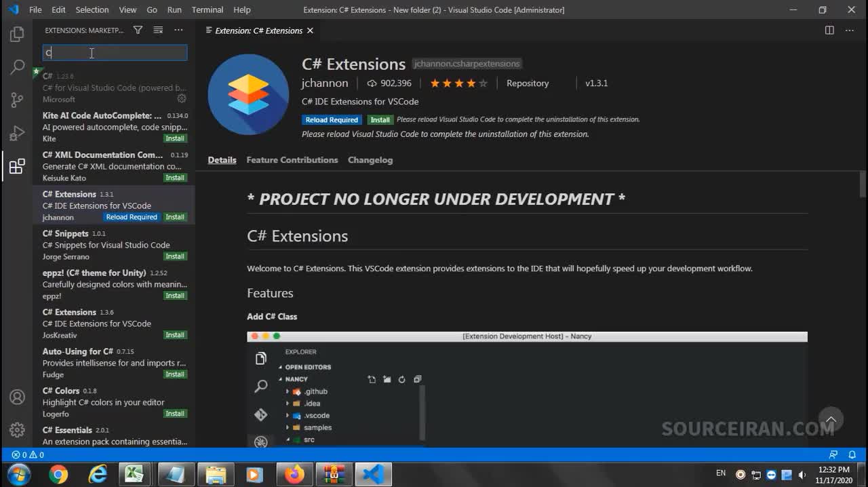This screenshot has height=487, width=868.
Task: Open the Repository link
Action: point(528,83)
